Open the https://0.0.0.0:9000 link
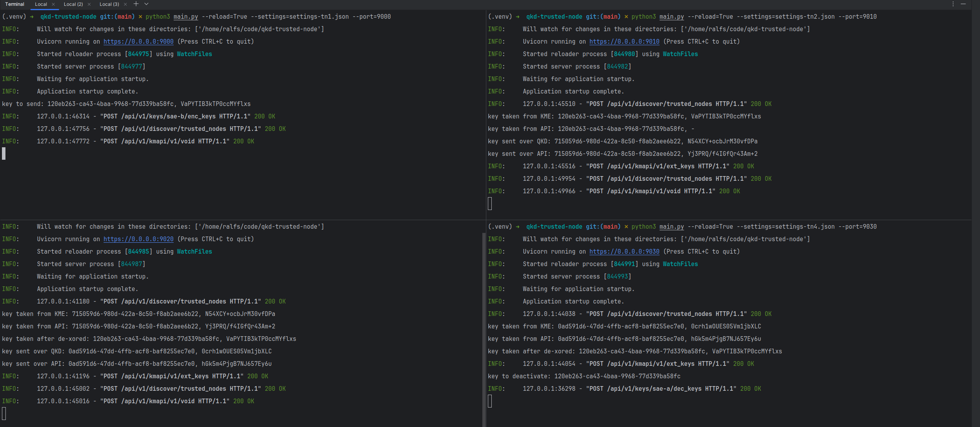 pos(139,42)
